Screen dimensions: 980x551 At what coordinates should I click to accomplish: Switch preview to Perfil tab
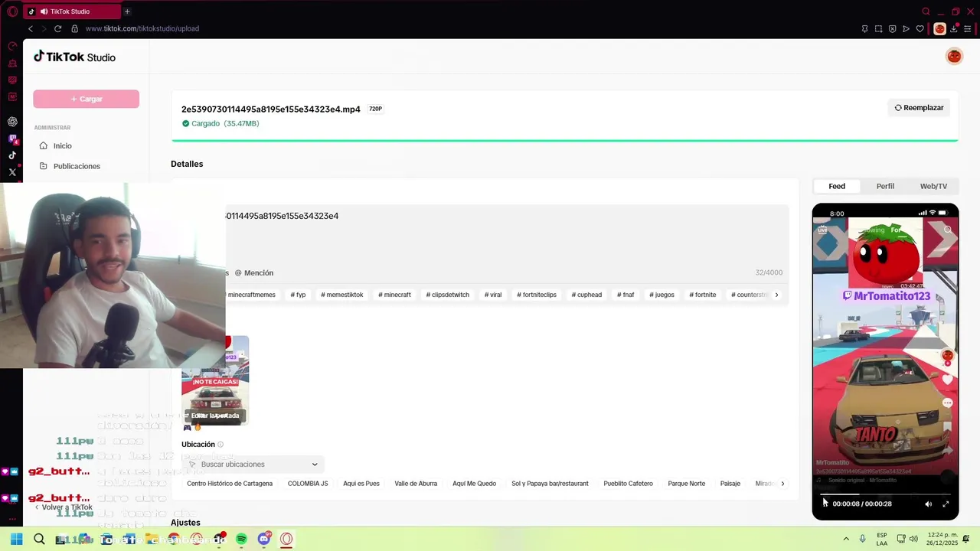coord(885,186)
